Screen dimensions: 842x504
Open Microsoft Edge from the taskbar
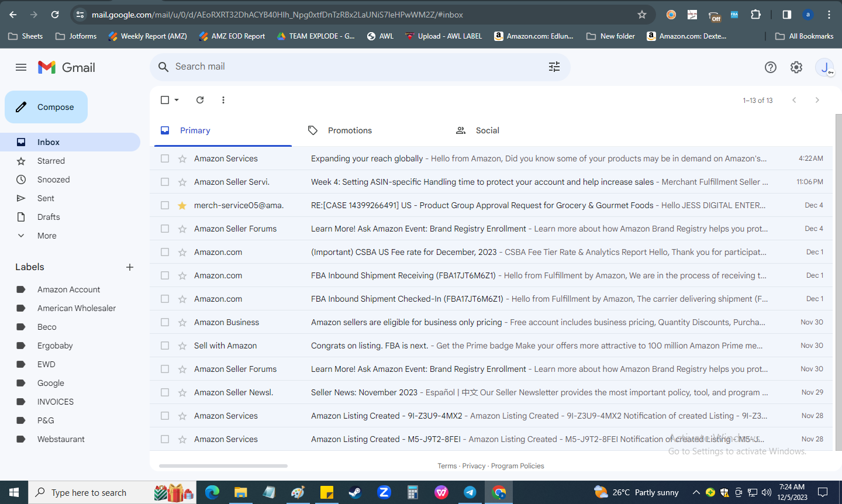click(212, 492)
